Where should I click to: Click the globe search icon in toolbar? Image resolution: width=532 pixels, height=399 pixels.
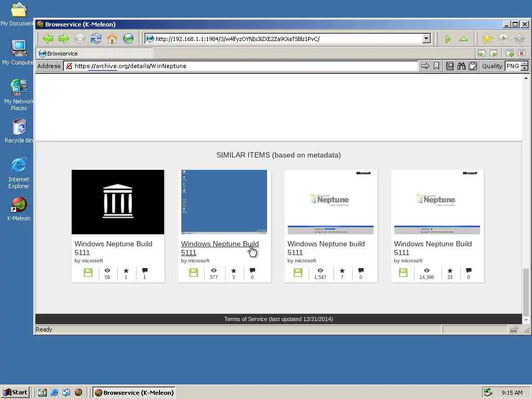pos(128,38)
